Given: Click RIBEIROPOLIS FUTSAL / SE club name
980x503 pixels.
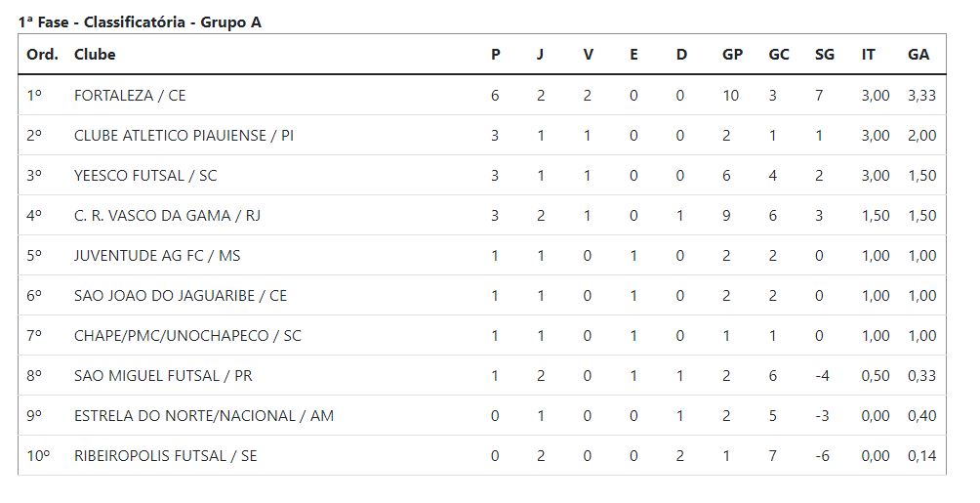Looking at the screenshot, I should click(166, 456).
